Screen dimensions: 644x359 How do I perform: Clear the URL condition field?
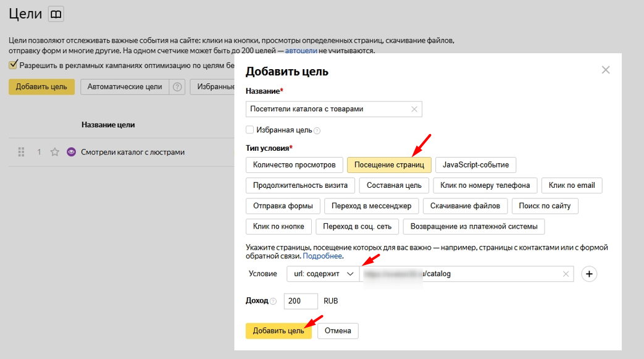pyautogui.click(x=566, y=274)
